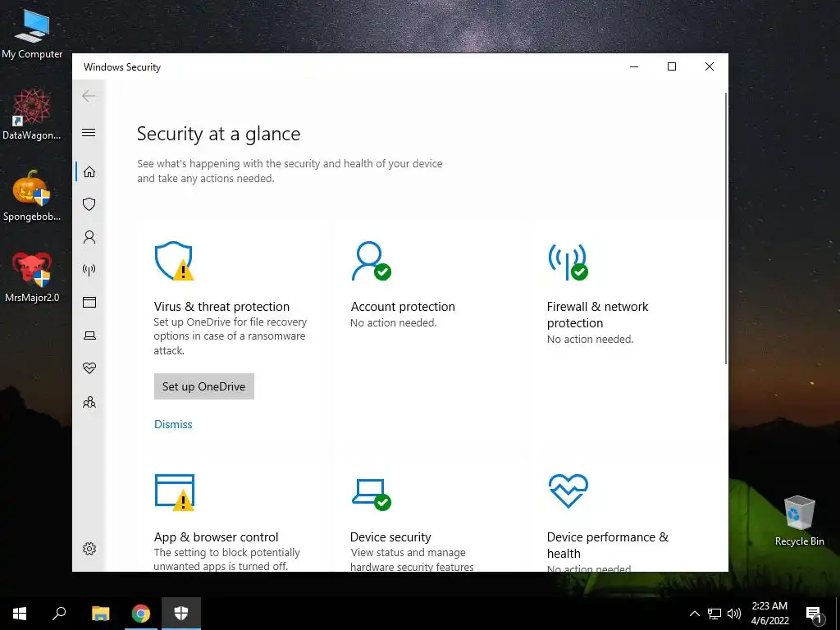Open Family options icon in sidebar
This screenshot has height=630, width=840.
[89, 402]
